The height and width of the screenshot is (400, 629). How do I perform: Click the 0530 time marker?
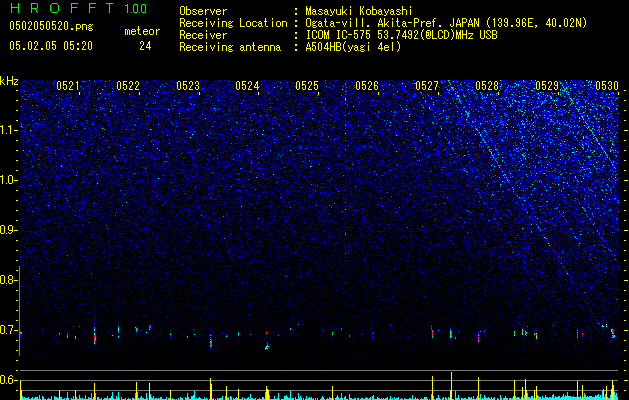607,86
